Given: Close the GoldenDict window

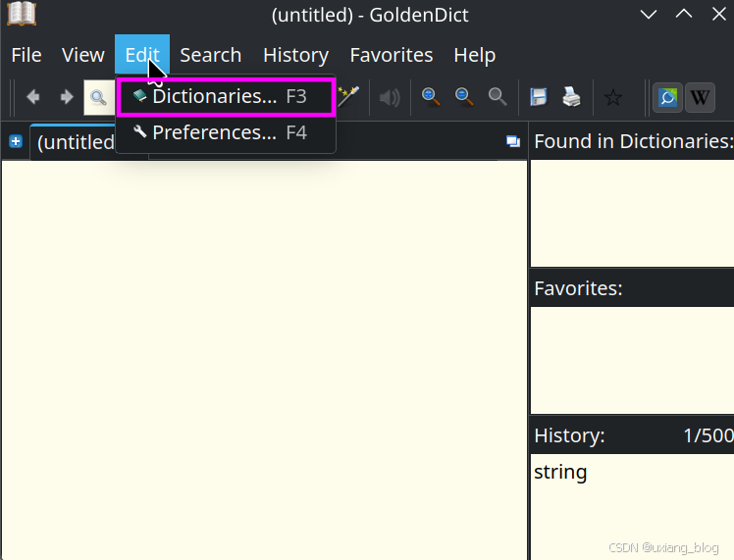Looking at the screenshot, I should (x=719, y=15).
